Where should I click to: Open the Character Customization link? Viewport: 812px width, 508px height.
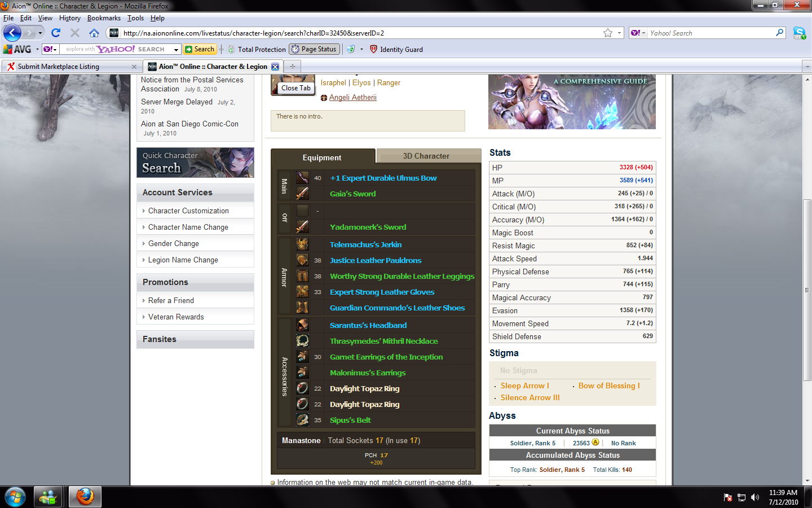coord(188,211)
